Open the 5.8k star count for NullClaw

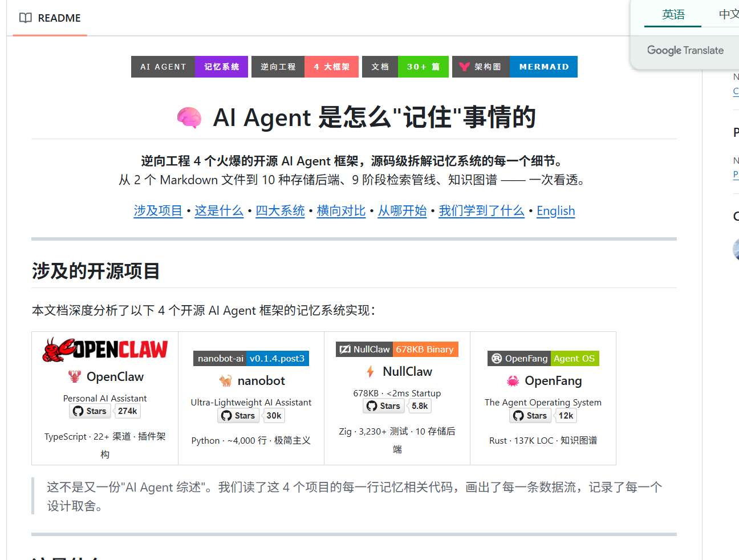pyautogui.click(x=420, y=406)
